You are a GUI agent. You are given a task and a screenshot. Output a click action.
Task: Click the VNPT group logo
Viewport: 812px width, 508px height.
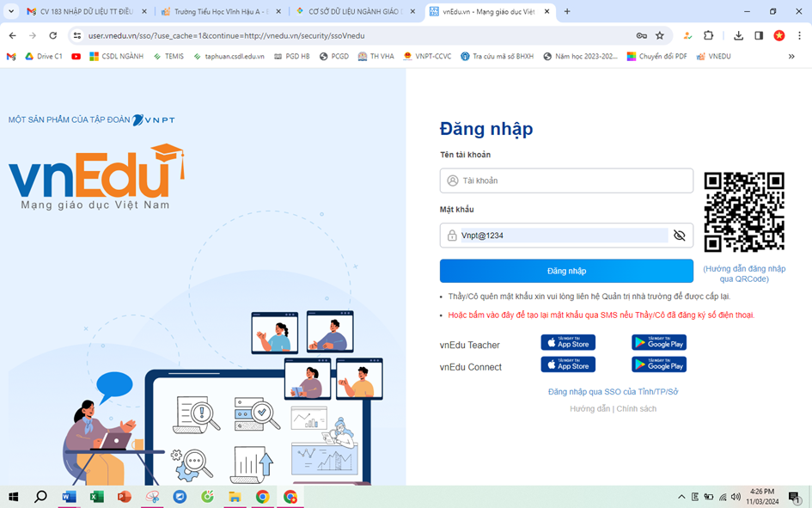153,120
